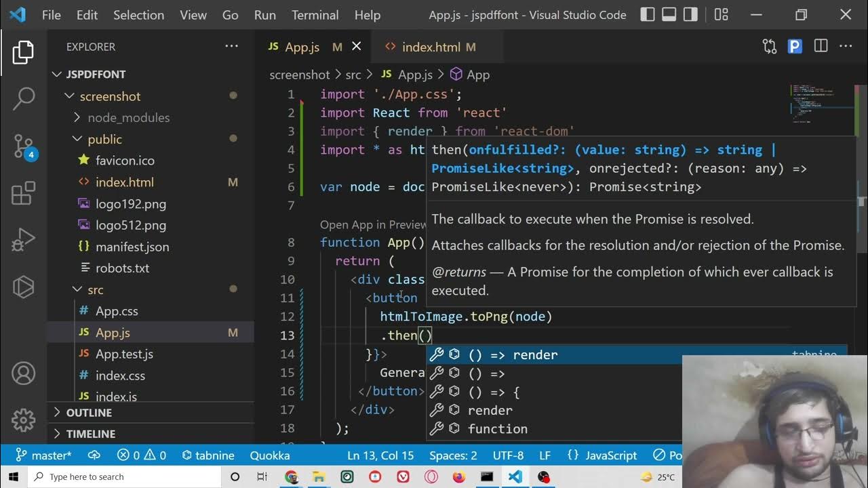Expand the node_modules folder
The image size is (868, 488).
128,118
